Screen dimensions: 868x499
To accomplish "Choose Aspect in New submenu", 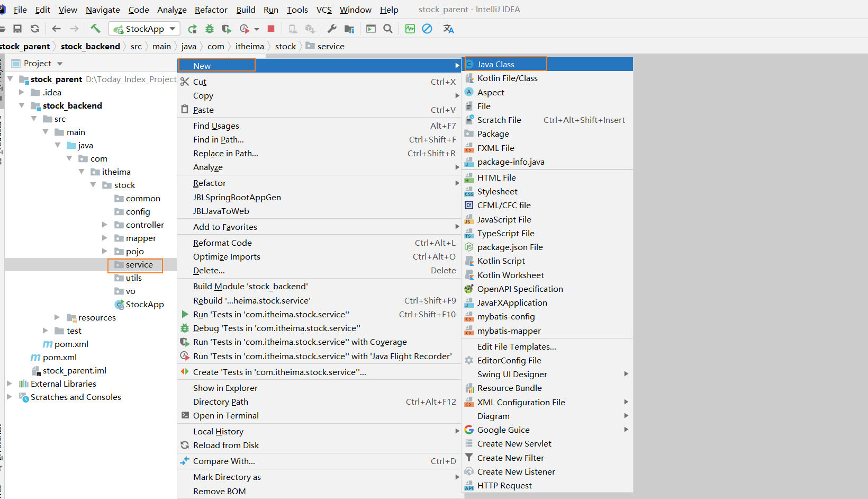I will click(548, 92).
